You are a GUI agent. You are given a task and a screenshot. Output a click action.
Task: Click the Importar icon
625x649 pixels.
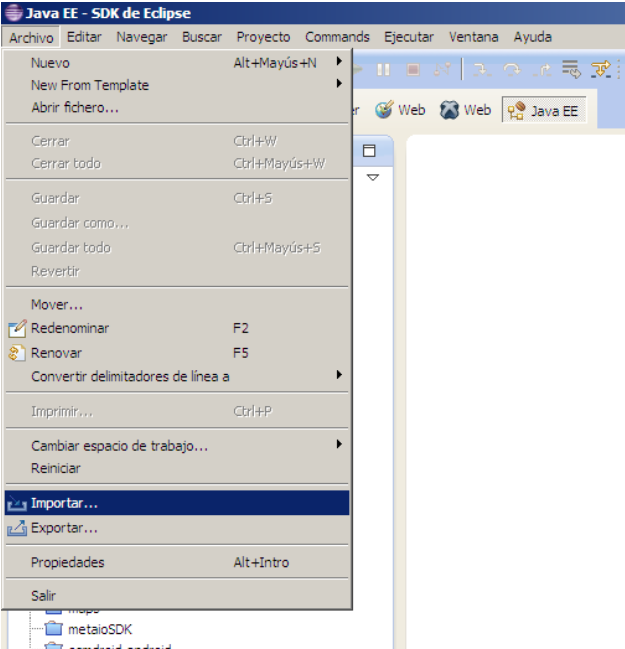coord(17,504)
